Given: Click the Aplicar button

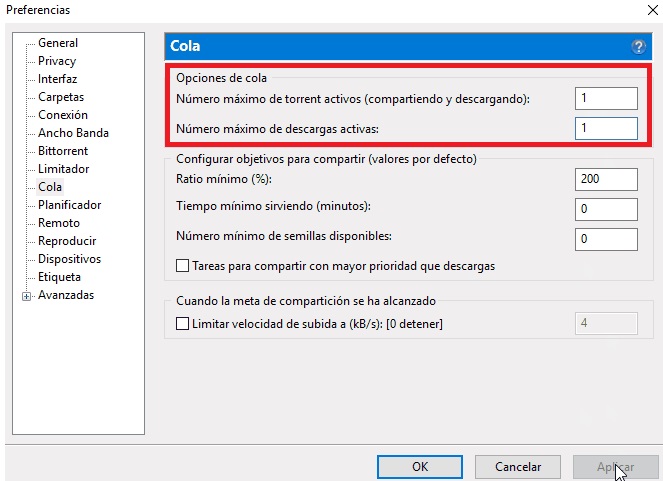Looking at the screenshot, I should click(x=614, y=466).
